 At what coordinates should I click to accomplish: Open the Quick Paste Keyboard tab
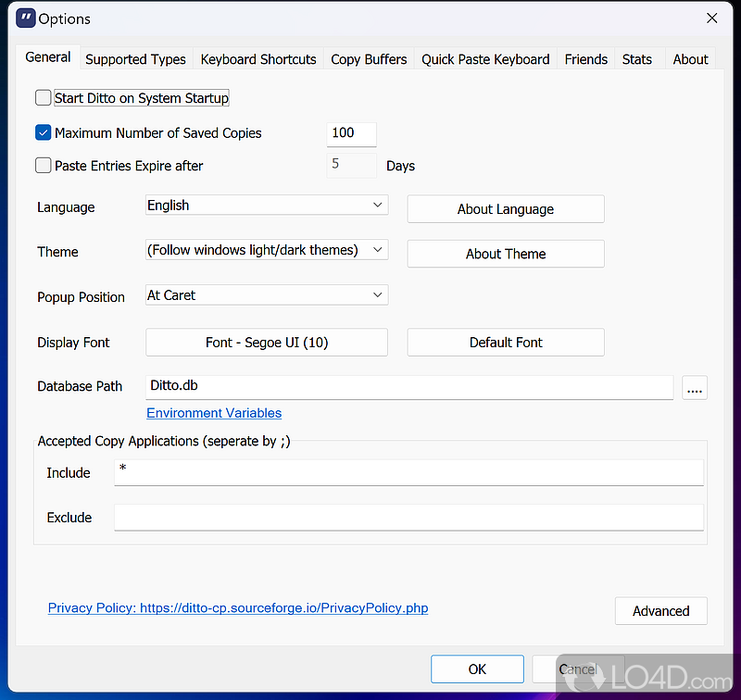coord(484,58)
